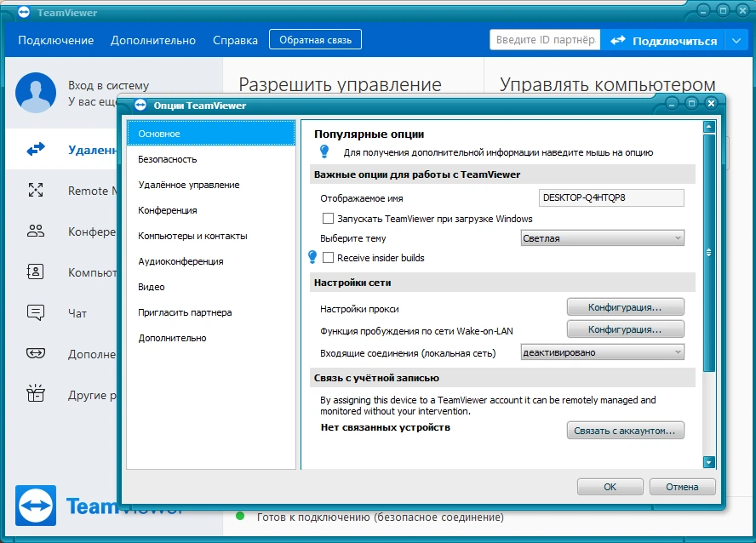The image size is (756, 543).
Task: Open the augmented reality goggles icon in sidebar
Action: coord(36,353)
